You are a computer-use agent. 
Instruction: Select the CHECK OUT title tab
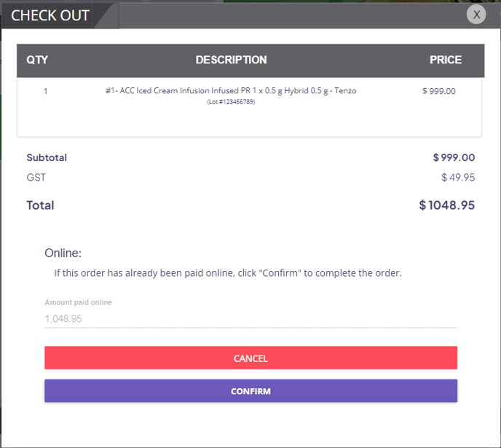[50, 15]
